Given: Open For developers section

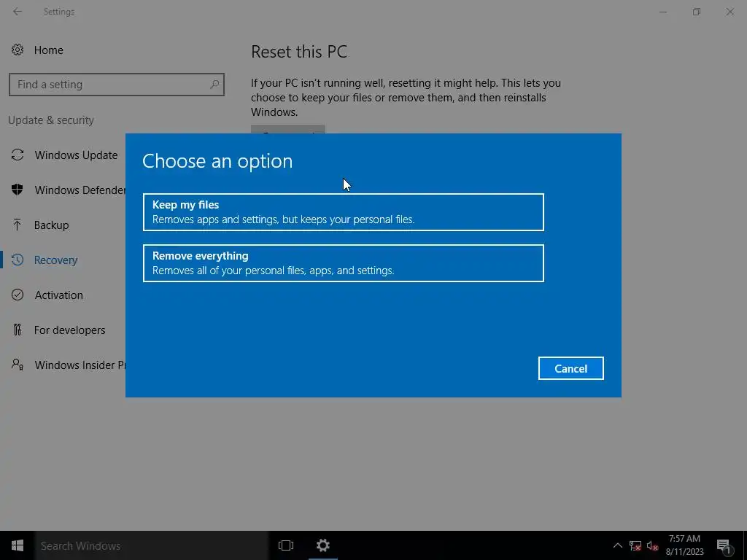Looking at the screenshot, I should click(x=69, y=330).
